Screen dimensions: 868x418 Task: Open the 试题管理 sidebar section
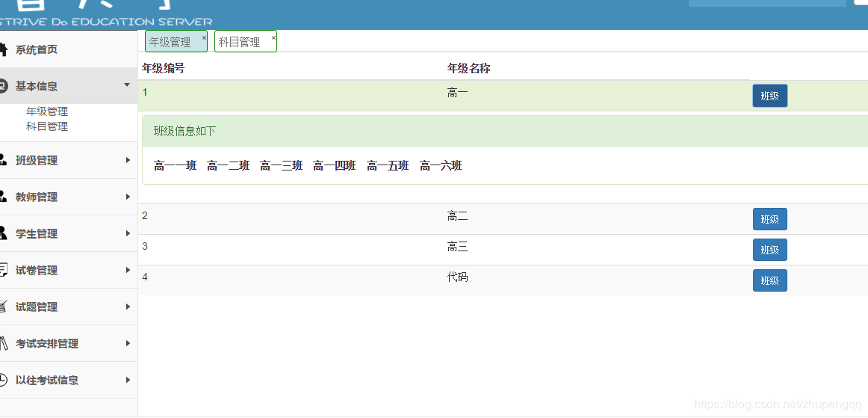[x=69, y=307]
